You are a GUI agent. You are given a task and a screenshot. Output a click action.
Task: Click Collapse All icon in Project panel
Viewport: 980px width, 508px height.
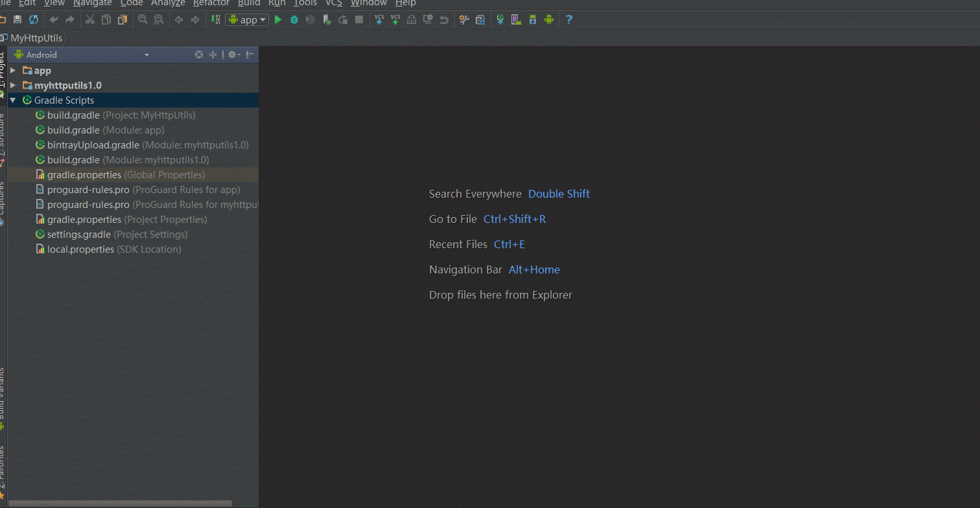[x=213, y=55]
